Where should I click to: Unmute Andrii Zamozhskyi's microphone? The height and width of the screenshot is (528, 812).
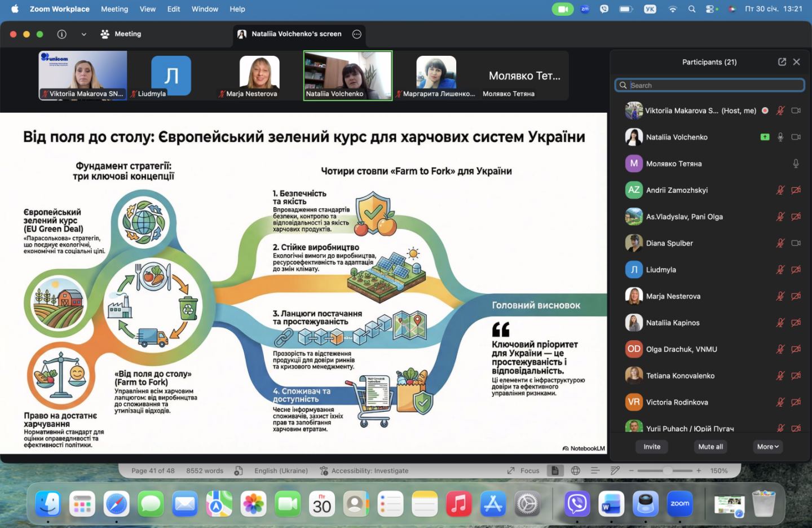tap(780, 190)
